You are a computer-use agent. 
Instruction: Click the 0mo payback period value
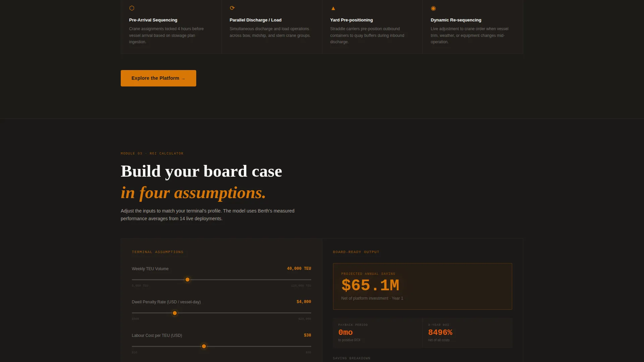345,333
